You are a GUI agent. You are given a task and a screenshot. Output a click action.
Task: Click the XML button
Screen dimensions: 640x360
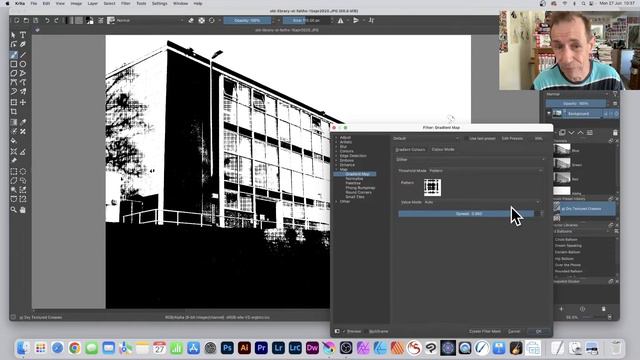539,138
